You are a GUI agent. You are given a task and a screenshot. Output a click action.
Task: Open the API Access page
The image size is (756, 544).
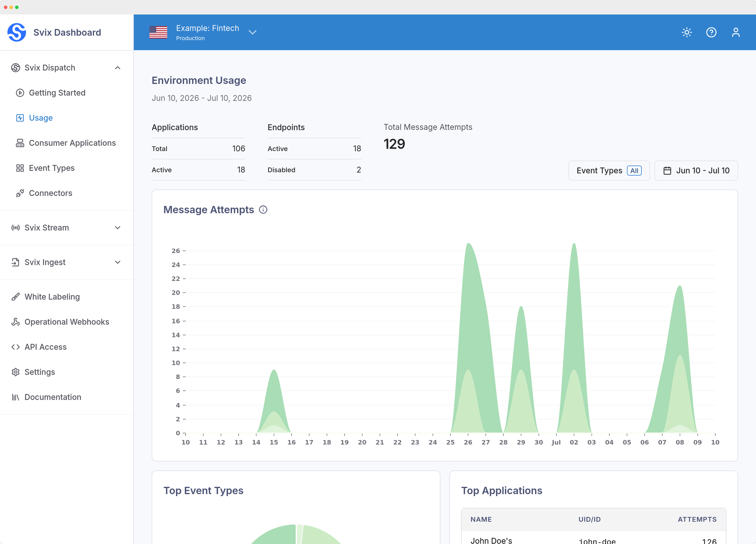pyautogui.click(x=45, y=347)
